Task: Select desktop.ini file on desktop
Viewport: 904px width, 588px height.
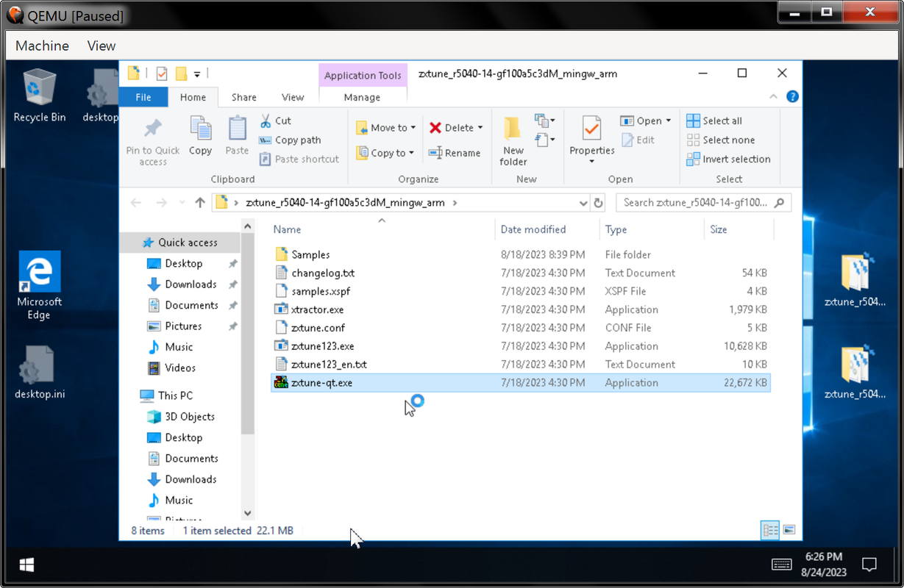Action: 39,373
